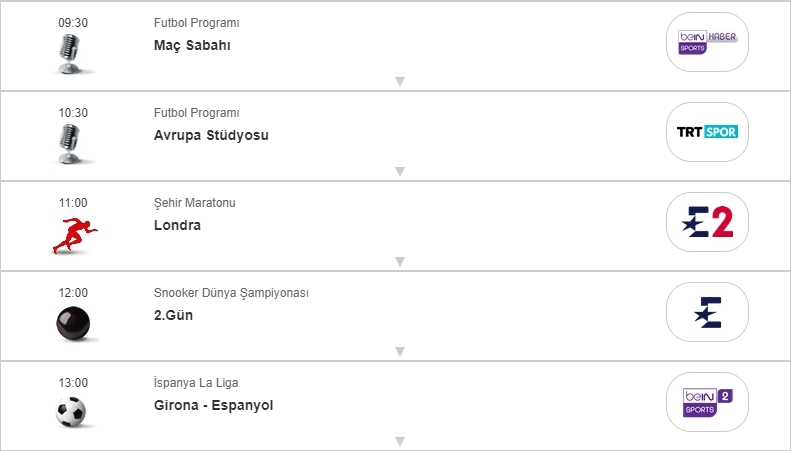Click the black snooker ball icon
The height and width of the screenshot is (451, 792).
point(72,323)
